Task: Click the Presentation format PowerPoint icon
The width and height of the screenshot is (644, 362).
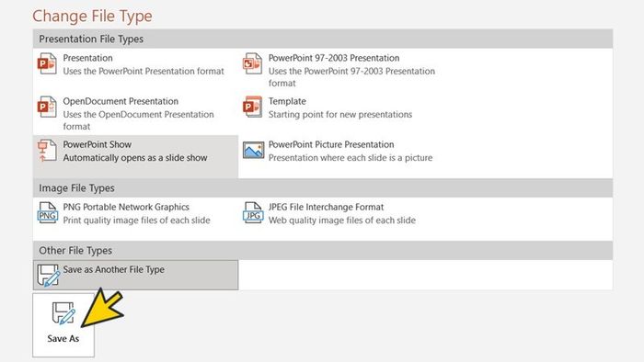Action: pos(47,63)
